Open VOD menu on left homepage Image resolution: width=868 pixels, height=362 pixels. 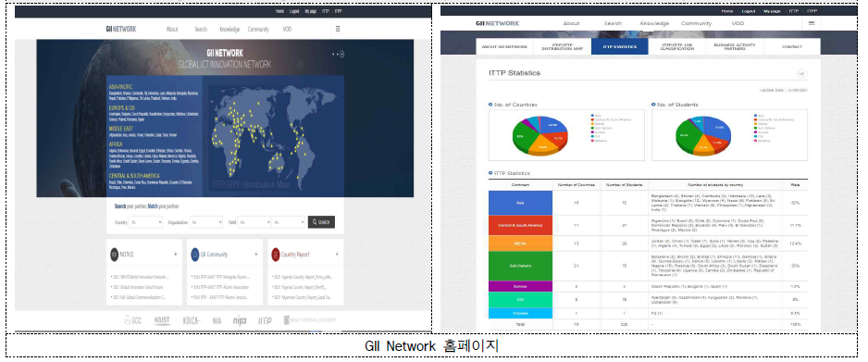[x=287, y=30]
